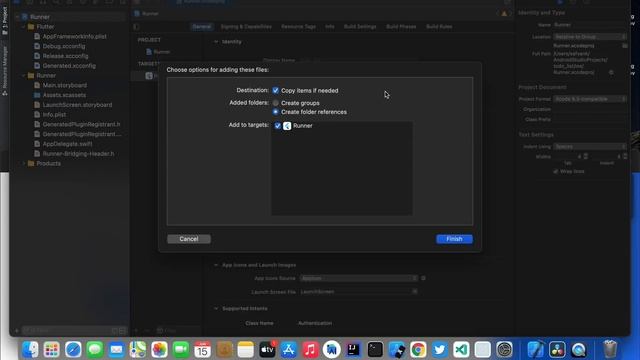Select Runner-Bridging-Header.h file
Image resolution: width=640 pixels, height=360 pixels.
tap(78, 154)
